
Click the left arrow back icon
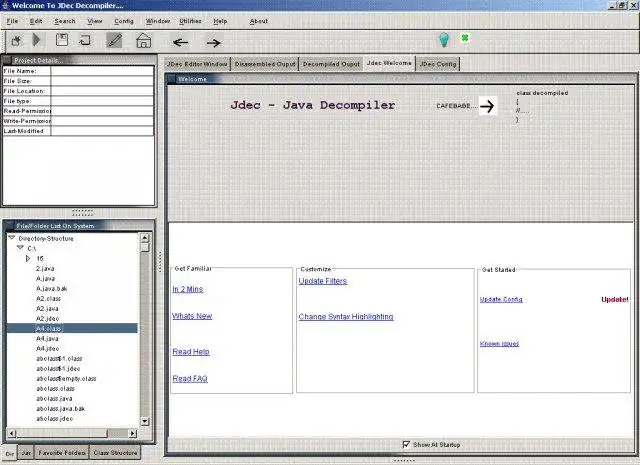[x=180, y=42]
